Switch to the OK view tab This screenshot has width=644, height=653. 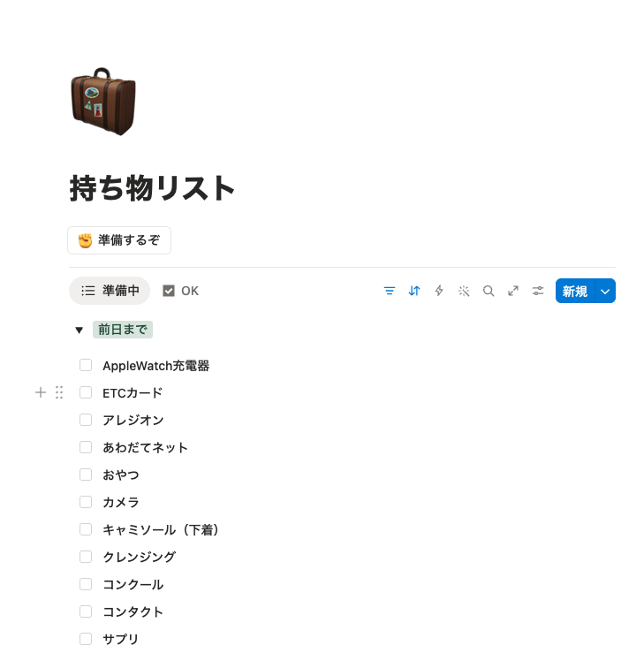coord(181,291)
